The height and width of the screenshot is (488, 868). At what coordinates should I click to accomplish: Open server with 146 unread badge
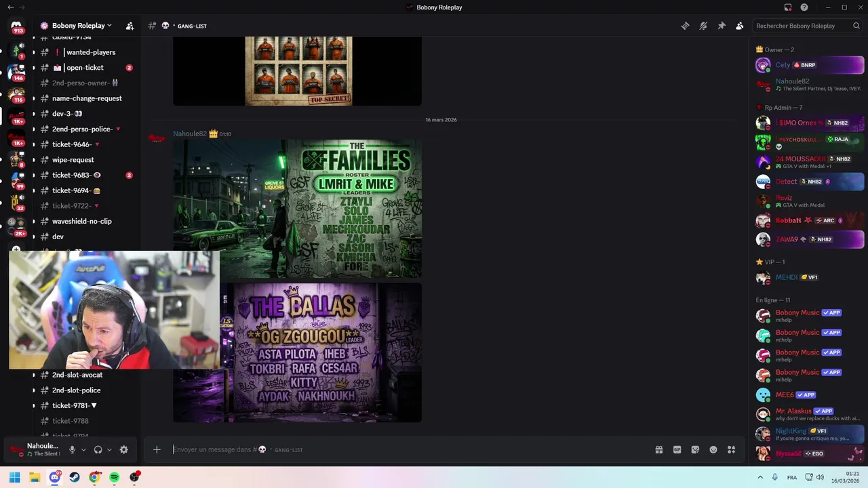16,72
